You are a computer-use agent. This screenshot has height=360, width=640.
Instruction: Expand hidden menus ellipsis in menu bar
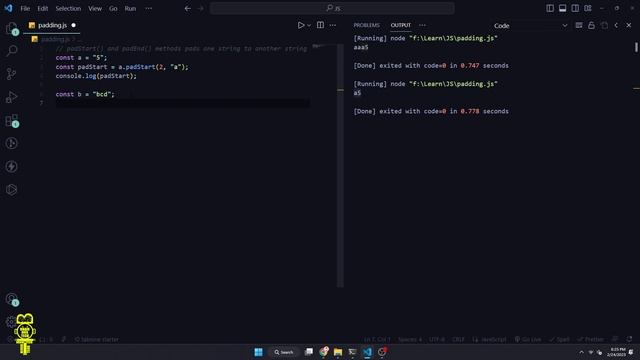coord(149,8)
